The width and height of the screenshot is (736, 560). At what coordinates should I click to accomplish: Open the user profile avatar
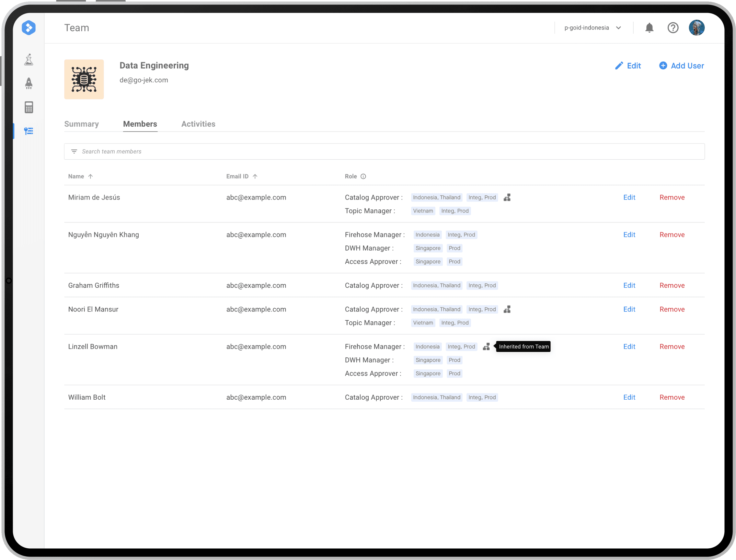click(697, 28)
